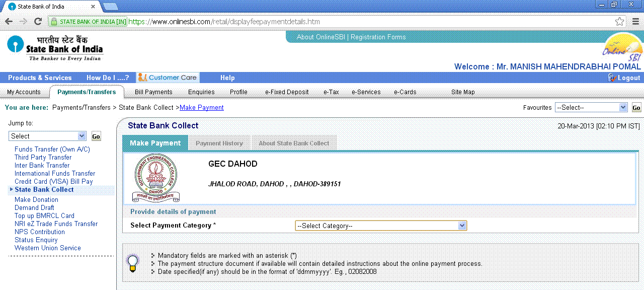
Task: Open the Funds Transfer (Own A/C) link
Action: coord(52,150)
